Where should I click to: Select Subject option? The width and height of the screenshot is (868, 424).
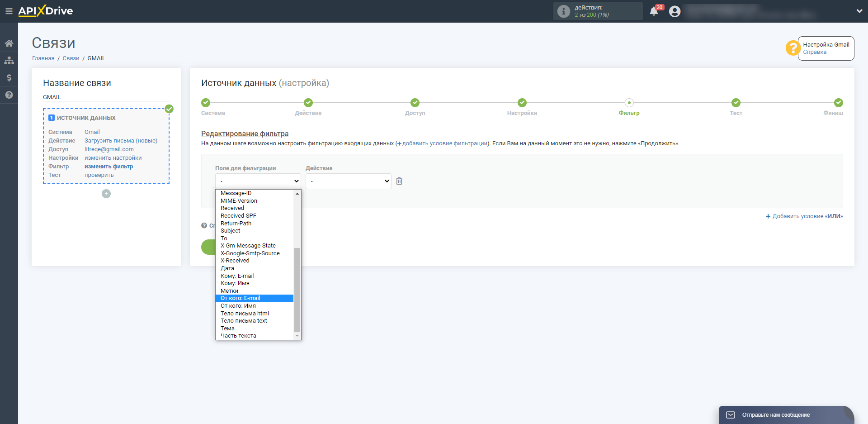pyautogui.click(x=255, y=231)
